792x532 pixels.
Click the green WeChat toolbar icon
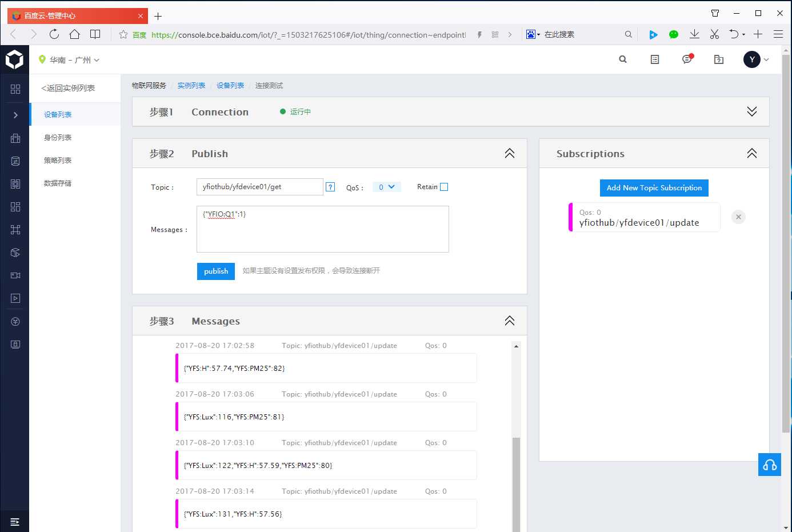(x=674, y=34)
